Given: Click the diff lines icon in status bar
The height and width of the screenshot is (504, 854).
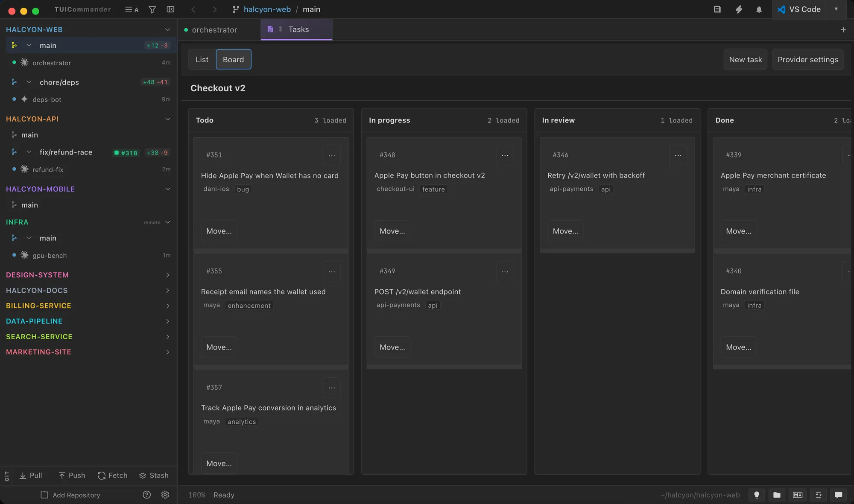Looking at the screenshot, I should [818, 495].
